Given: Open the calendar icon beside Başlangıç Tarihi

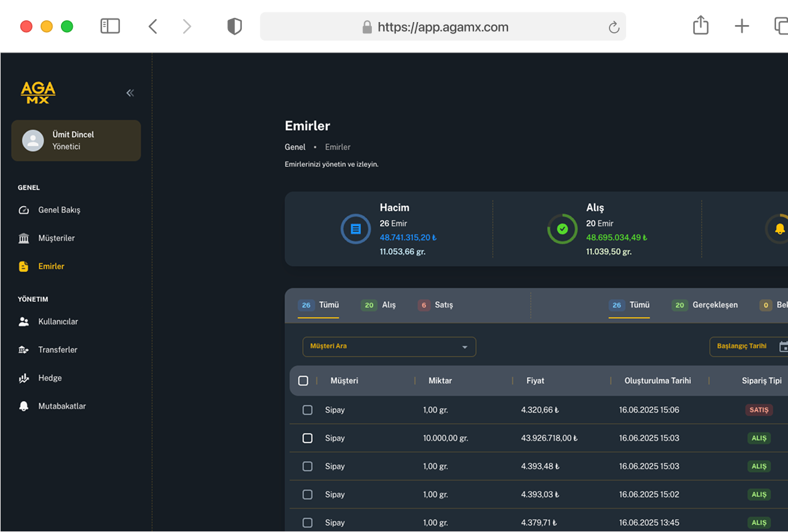Looking at the screenshot, I should point(783,347).
